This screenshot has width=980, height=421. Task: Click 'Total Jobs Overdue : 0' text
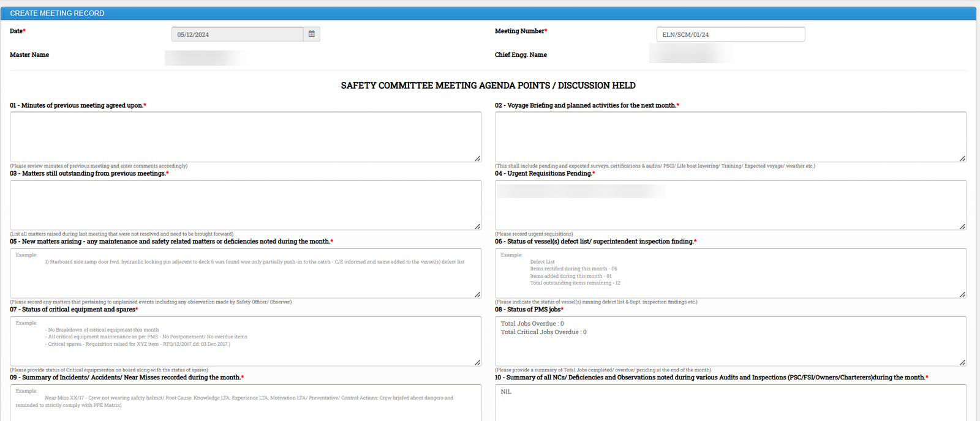click(532, 324)
